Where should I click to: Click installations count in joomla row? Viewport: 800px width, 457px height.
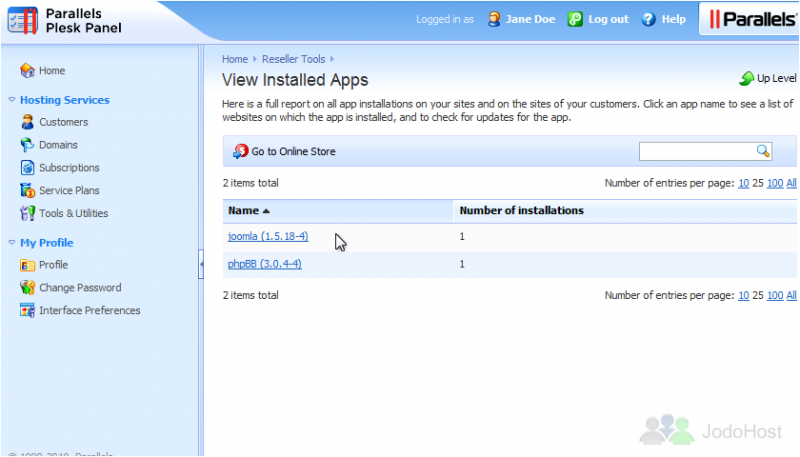point(462,237)
